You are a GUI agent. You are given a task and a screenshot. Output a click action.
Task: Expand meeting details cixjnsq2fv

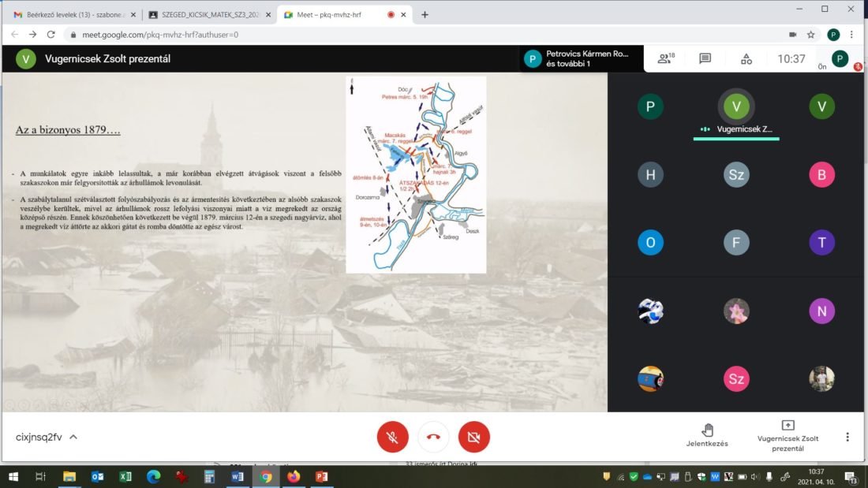pos(47,437)
